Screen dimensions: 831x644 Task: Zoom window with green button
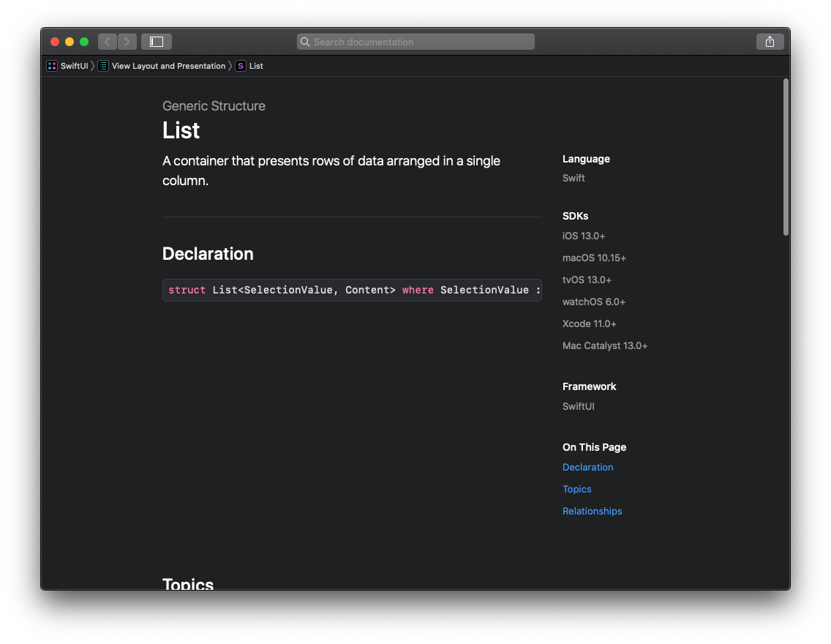point(84,41)
